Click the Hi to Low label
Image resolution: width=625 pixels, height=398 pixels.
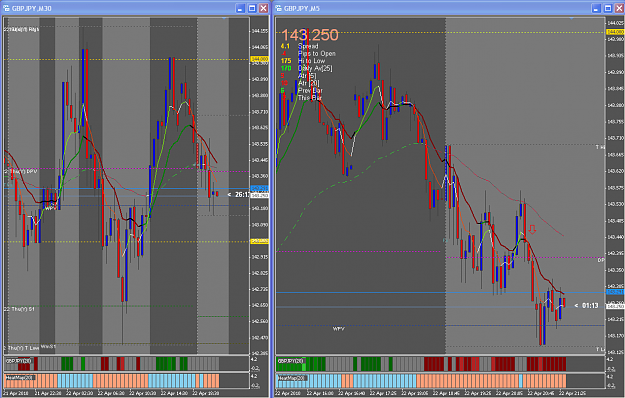(311, 61)
